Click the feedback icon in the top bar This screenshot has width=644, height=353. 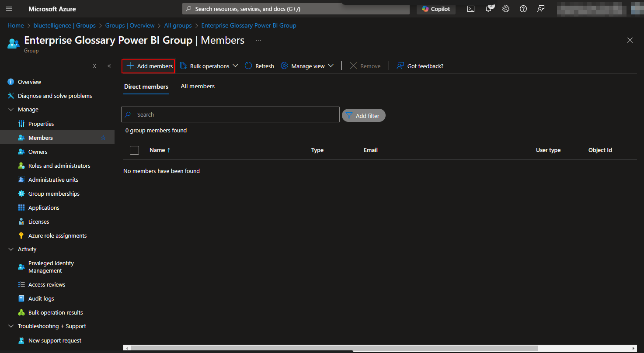(541, 9)
